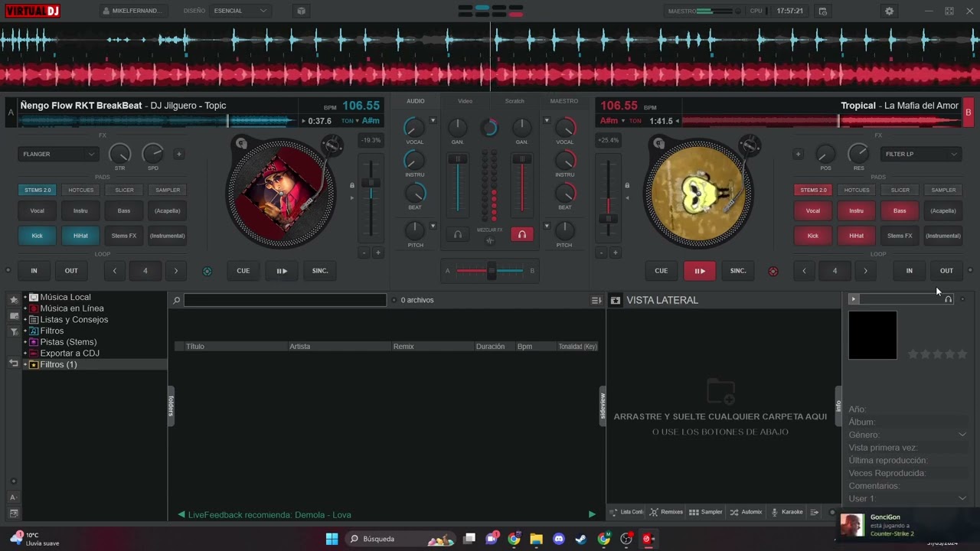Click deck B quantize target icon
This screenshot has width=980, height=551.
[773, 271]
